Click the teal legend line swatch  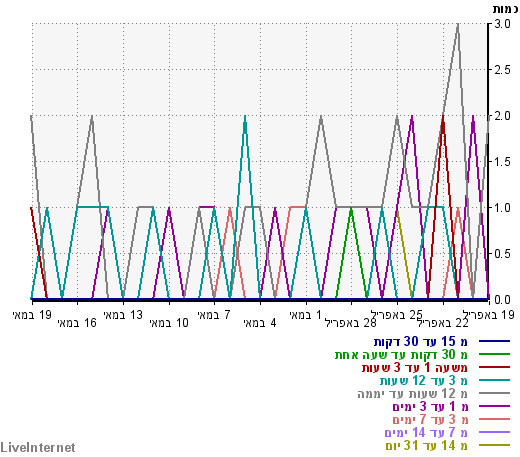(494, 380)
